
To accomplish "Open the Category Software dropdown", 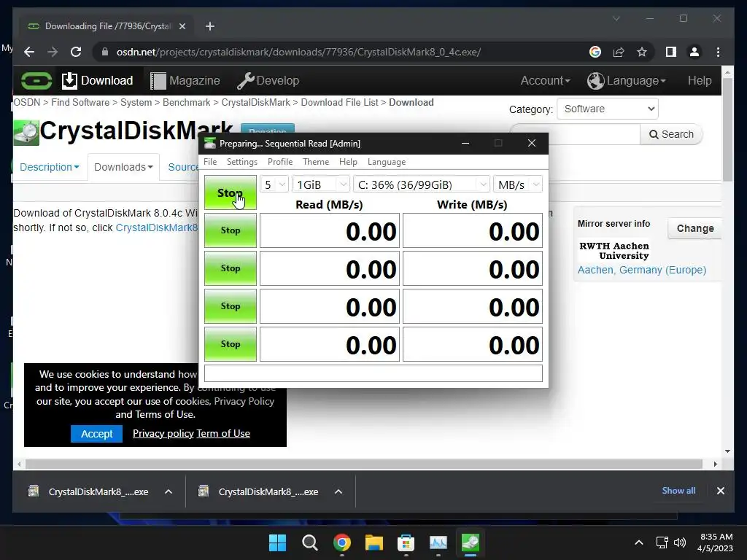I will click(608, 109).
